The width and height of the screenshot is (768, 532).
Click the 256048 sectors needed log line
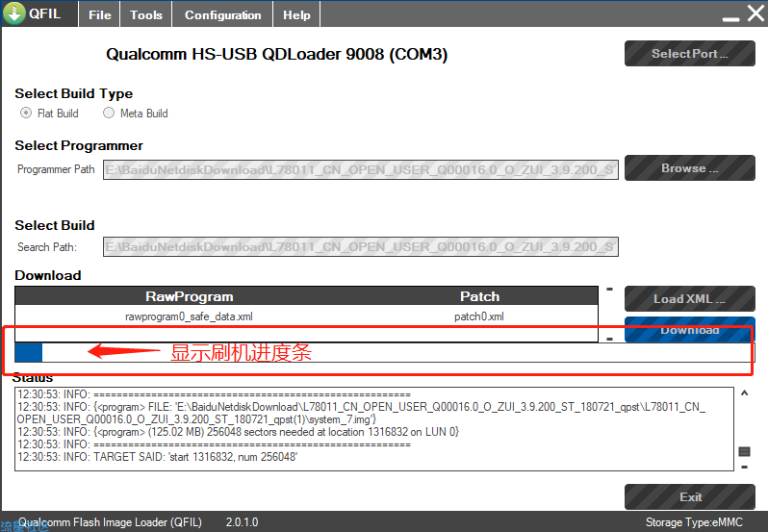coord(238,432)
